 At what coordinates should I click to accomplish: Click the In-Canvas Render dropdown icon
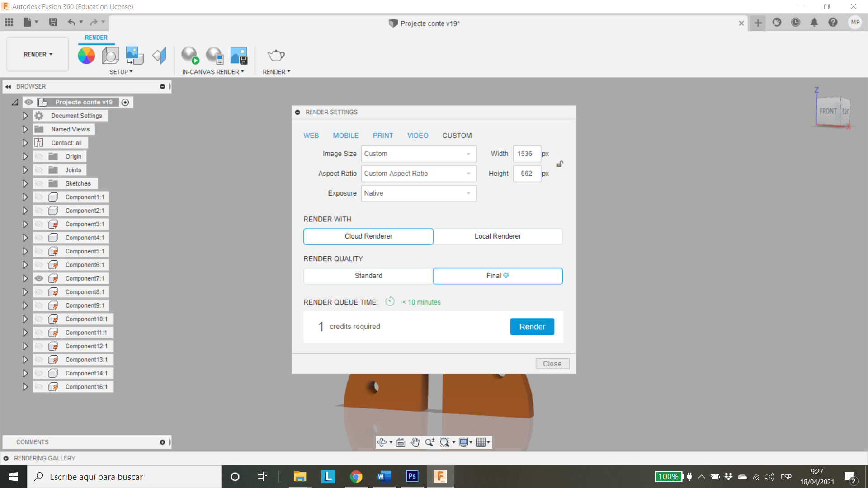(241, 71)
